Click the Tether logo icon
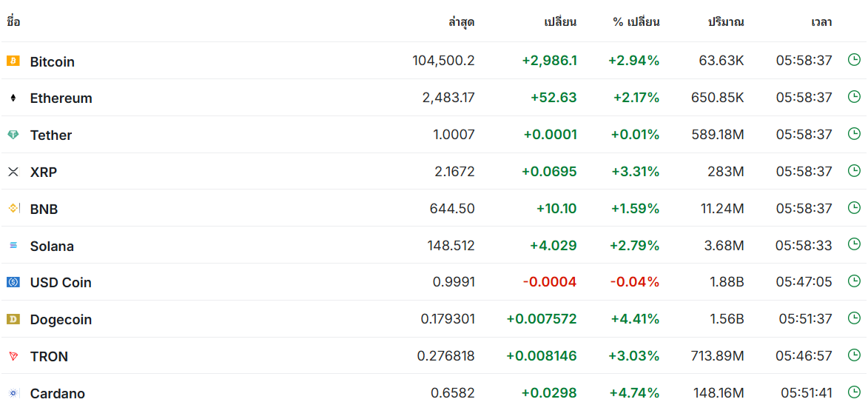 pyautogui.click(x=13, y=135)
